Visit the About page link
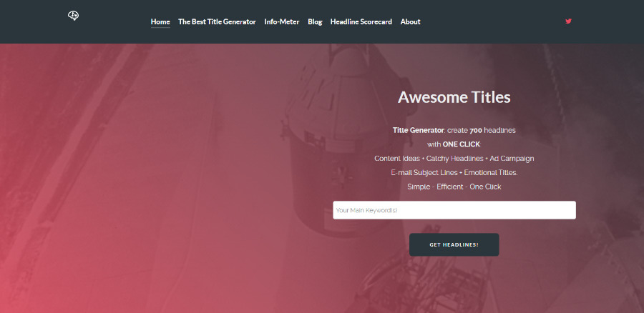644x313 pixels. coord(411,21)
